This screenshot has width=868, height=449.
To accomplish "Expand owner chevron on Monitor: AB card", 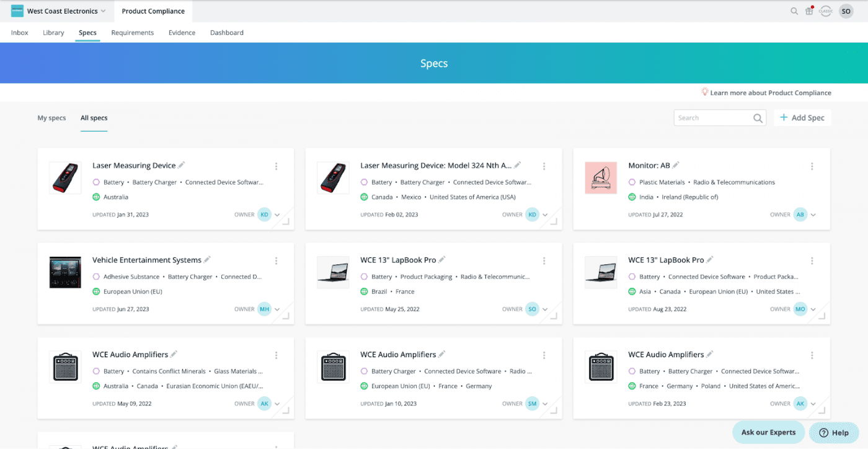I will (813, 215).
